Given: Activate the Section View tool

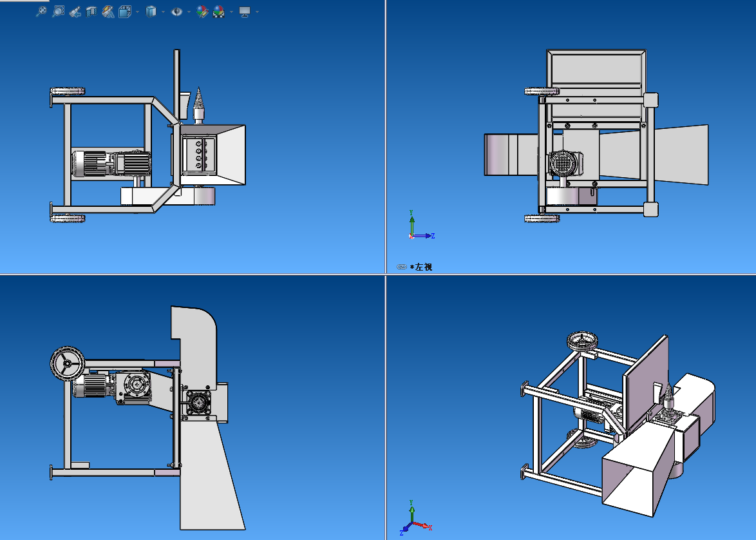Looking at the screenshot, I should (91, 12).
